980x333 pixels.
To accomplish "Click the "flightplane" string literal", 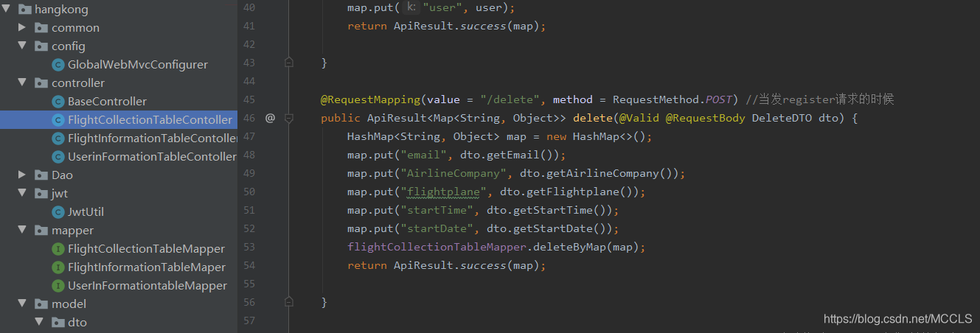I will click(443, 192).
